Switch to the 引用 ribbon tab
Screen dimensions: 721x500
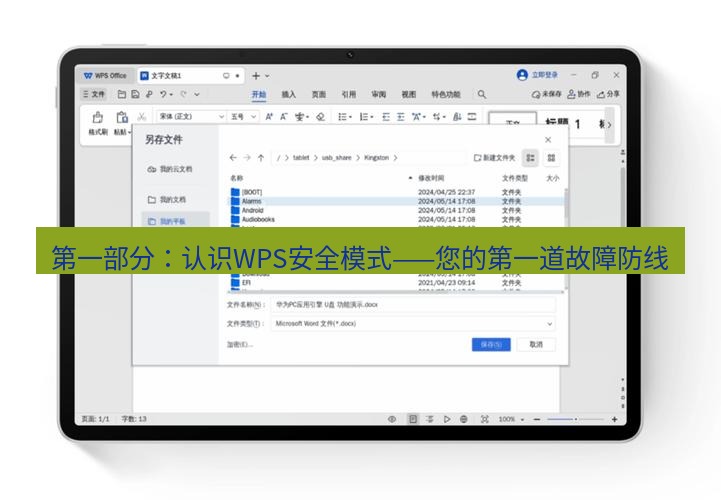(349, 94)
